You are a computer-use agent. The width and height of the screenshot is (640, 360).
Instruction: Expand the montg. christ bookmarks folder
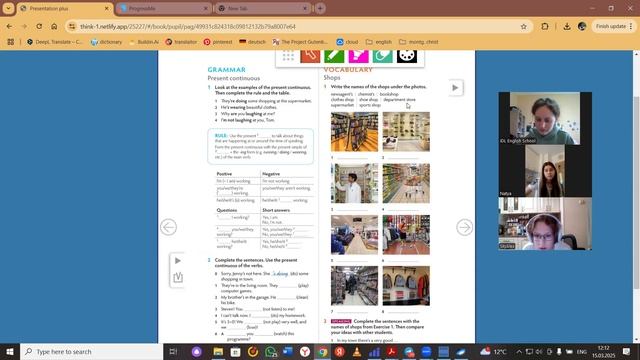click(419, 42)
